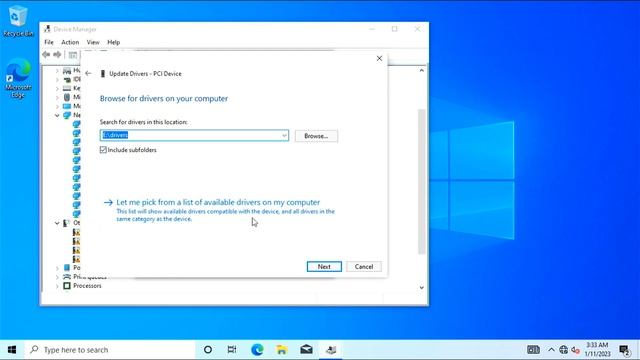Expand the IDE controllers node chevron

57,80
